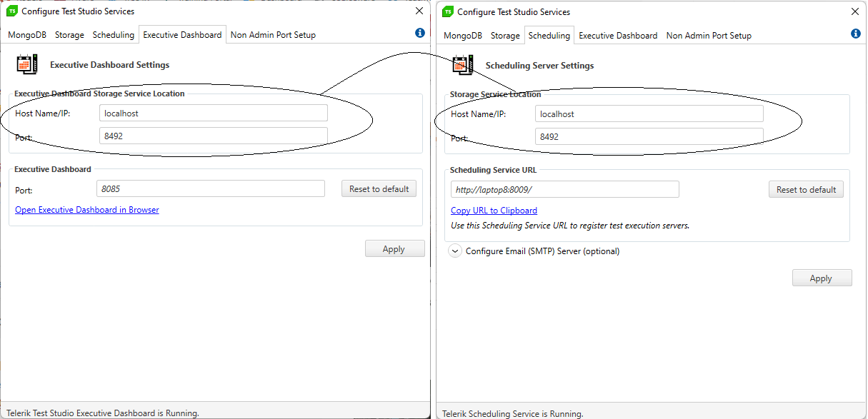This screenshot has width=868, height=419.
Task: Expand Configure Email (SMTP) Server section
Action: click(455, 251)
